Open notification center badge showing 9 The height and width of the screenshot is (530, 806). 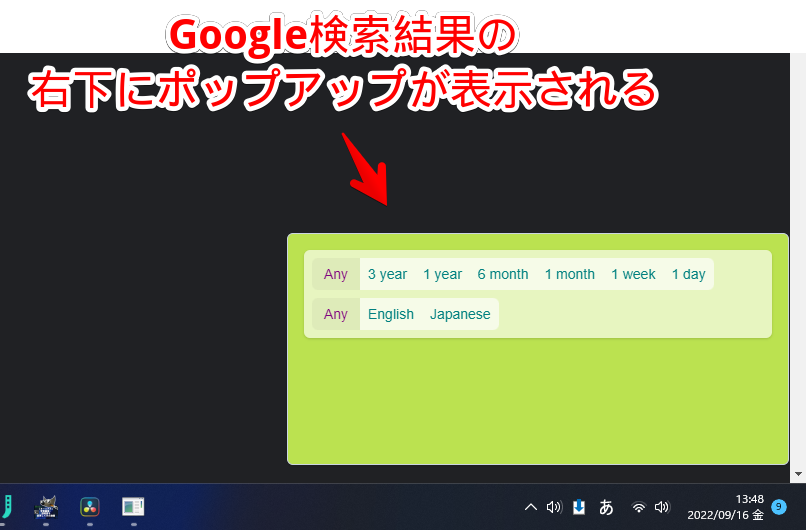tap(779, 507)
